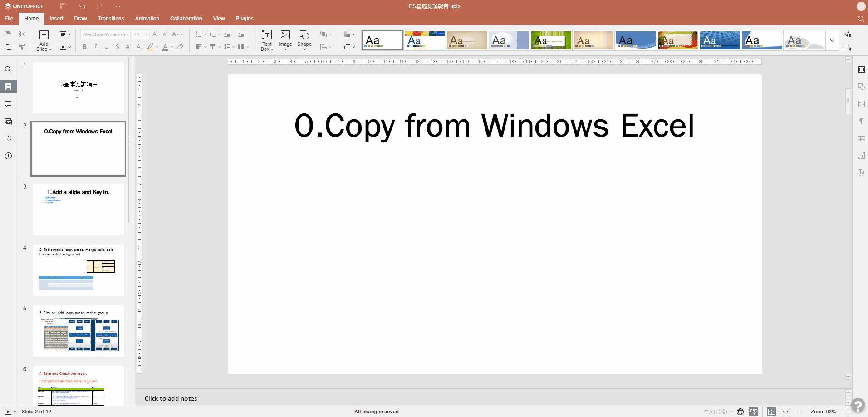This screenshot has width=868, height=417.
Task: Insert a Shape from toolbar
Action: tap(304, 40)
